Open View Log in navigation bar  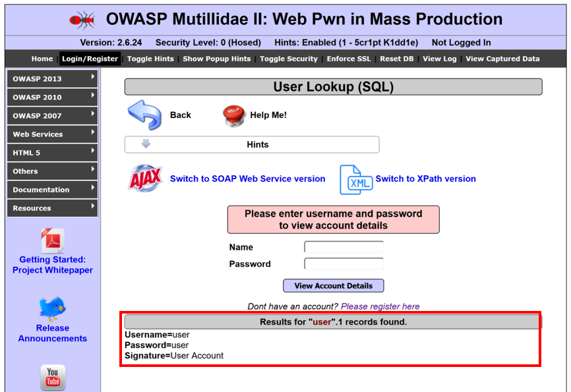(x=440, y=59)
